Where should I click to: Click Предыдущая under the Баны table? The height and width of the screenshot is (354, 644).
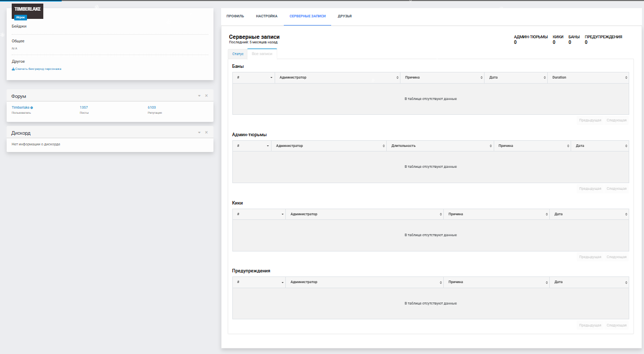pos(590,120)
